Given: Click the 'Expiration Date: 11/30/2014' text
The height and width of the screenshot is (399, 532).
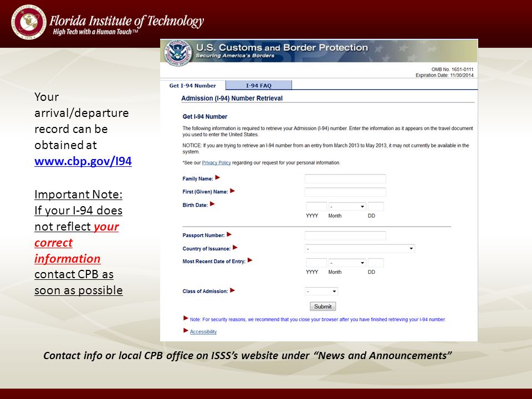Looking at the screenshot, I should coord(444,75).
